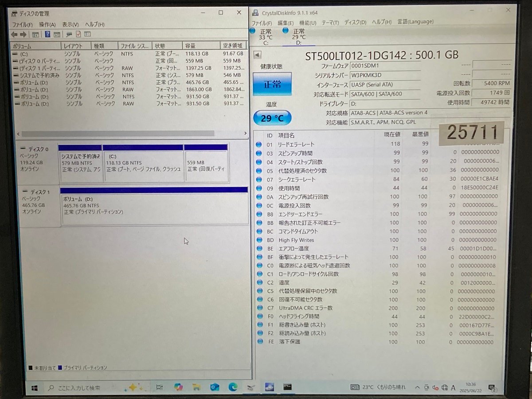Launch Microsoft Edge from the taskbar
532x399 pixels.
[233, 387]
